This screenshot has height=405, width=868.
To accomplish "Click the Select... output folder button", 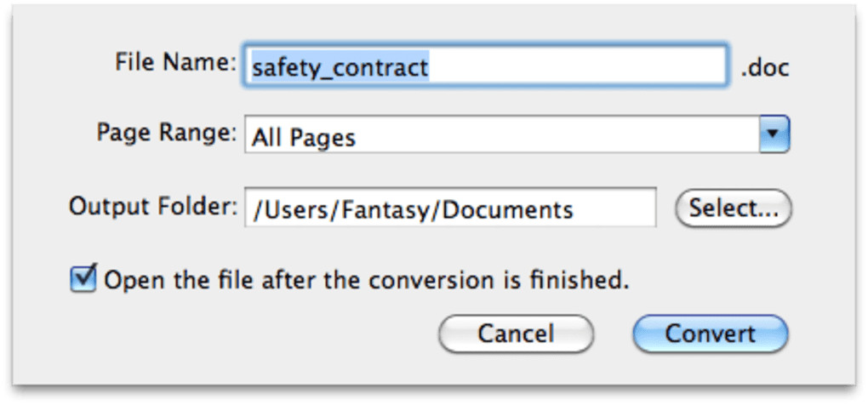I will click(733, 209).
